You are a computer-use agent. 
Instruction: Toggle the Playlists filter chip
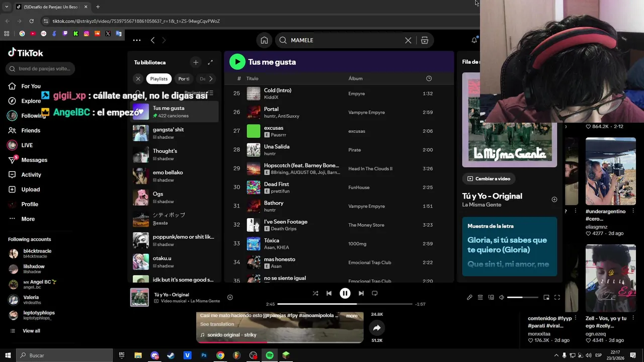coord(159,78)
